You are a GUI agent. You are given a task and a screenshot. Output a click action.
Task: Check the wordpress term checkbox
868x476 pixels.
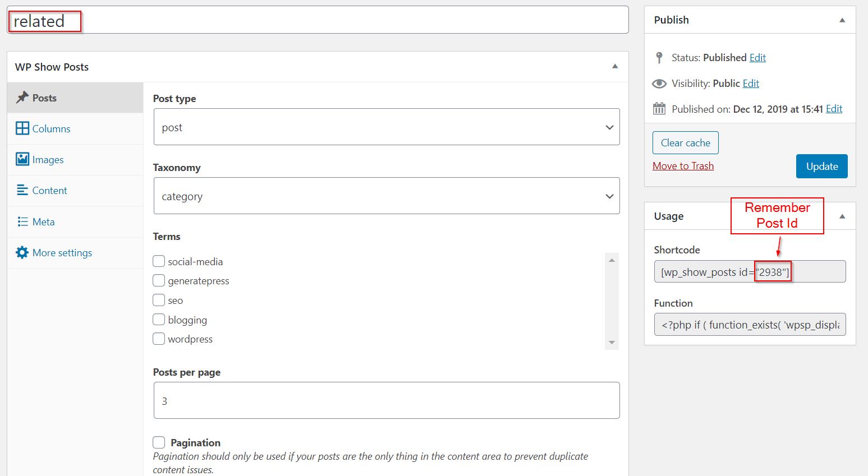click(x=159, y=339)
